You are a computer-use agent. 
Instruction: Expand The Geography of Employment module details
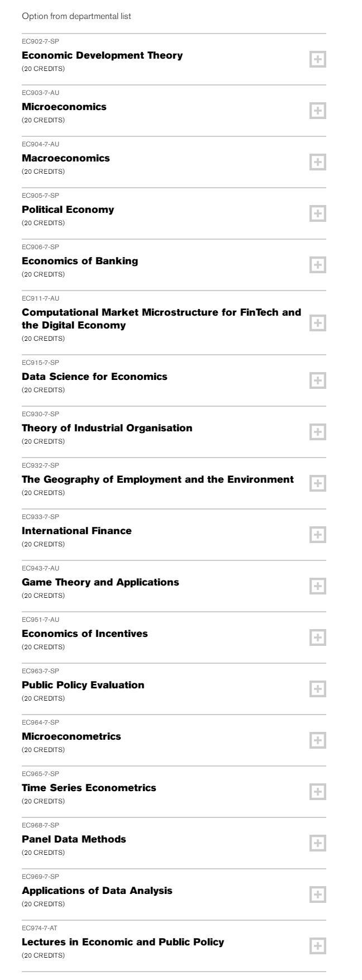pyautogui.click(x=317, y=483)
